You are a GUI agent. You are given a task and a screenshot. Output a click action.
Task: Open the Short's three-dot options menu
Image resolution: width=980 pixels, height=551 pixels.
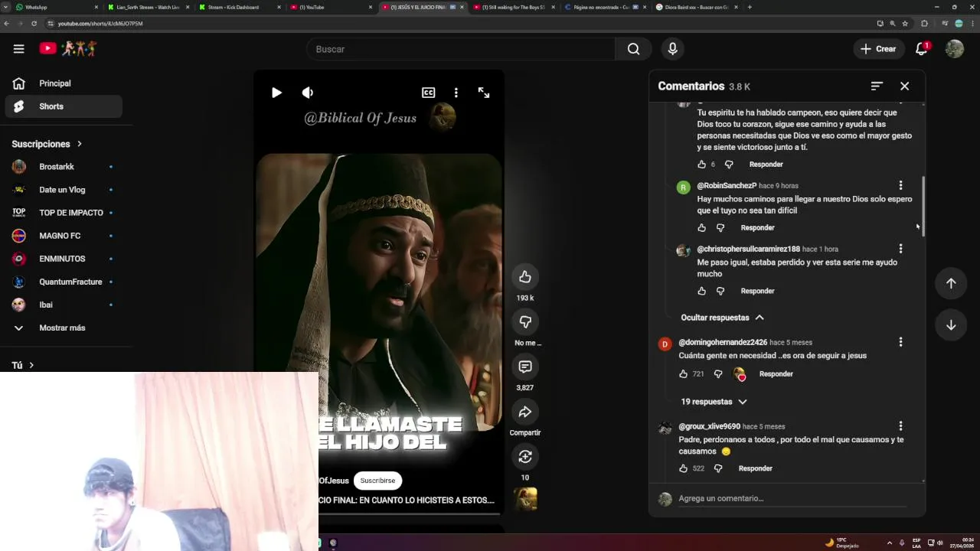click(x=456, y=93)
